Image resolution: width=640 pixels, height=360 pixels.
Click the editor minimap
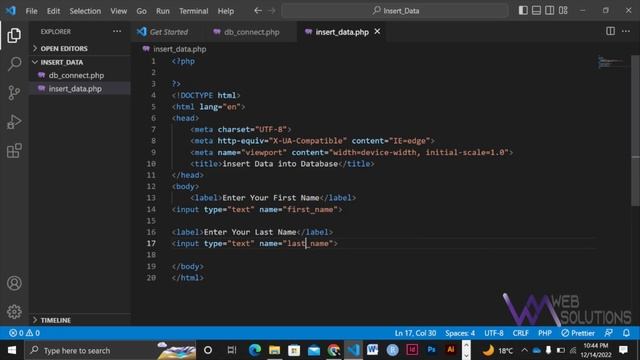tap(611, 62)
